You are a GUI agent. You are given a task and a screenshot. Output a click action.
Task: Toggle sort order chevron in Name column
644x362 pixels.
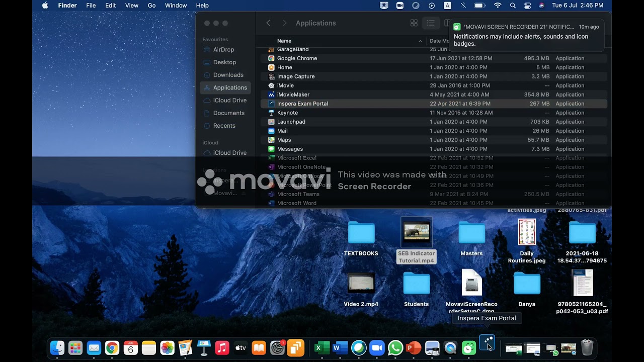[420, 41]
